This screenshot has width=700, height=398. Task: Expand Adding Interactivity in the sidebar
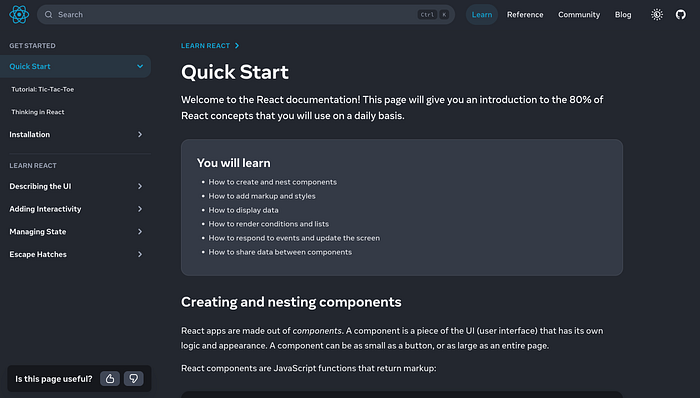(75, 209)
